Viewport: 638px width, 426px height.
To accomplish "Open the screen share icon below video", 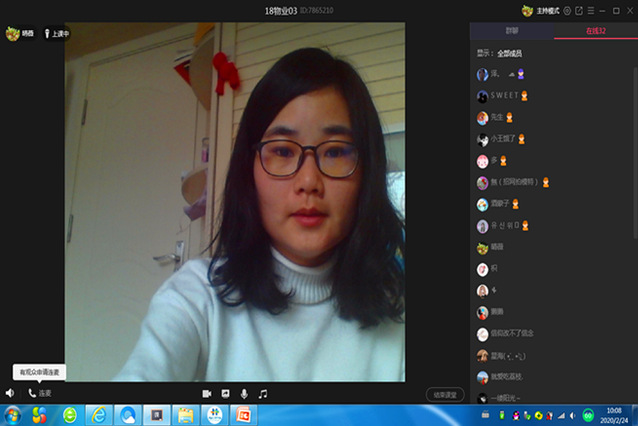I will (x=225, y=394).
